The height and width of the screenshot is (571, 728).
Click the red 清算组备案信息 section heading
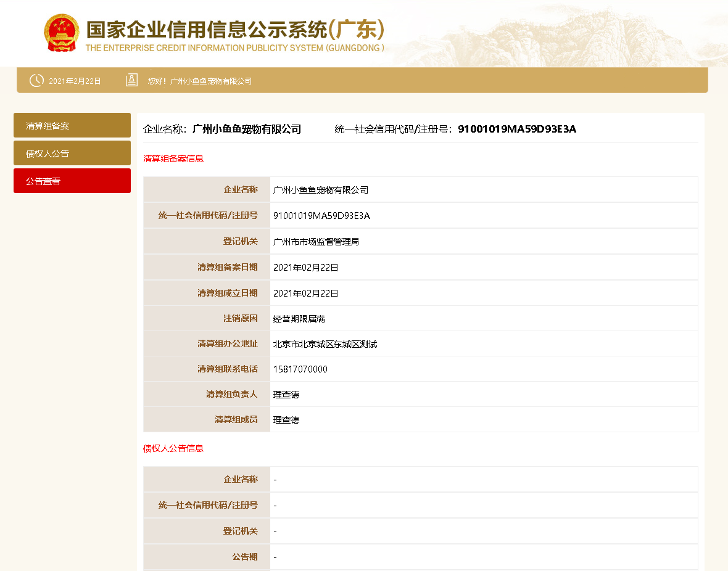click(172, 158)
